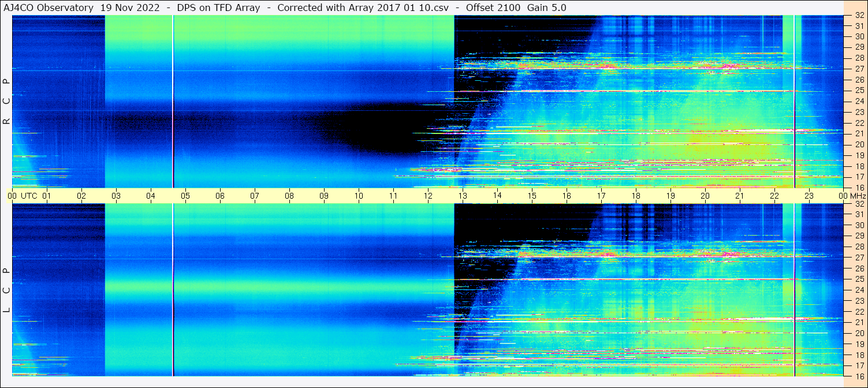
Task: Select the 11 hour tick label
Action: point(393,196)
